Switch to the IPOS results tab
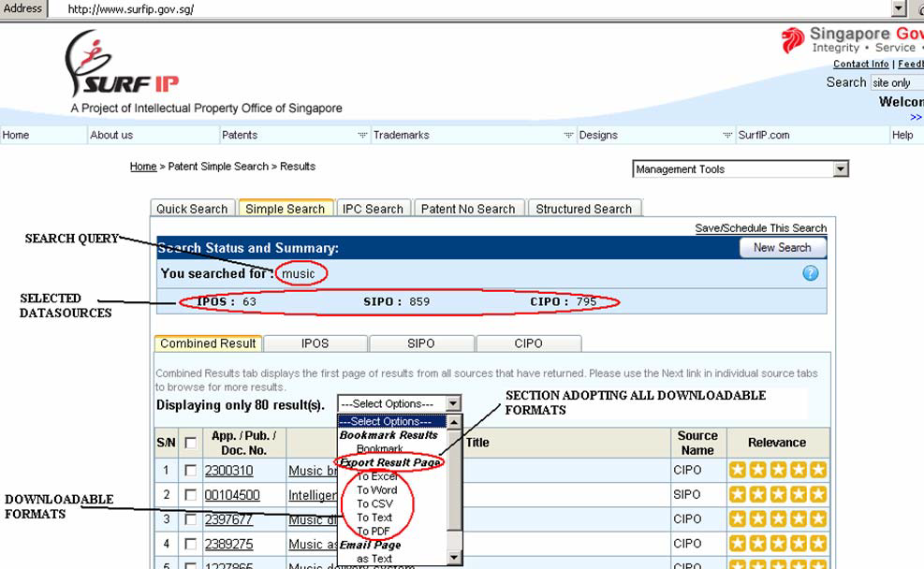This screenshot has height=569, width=924. click(x=315, y=343)
